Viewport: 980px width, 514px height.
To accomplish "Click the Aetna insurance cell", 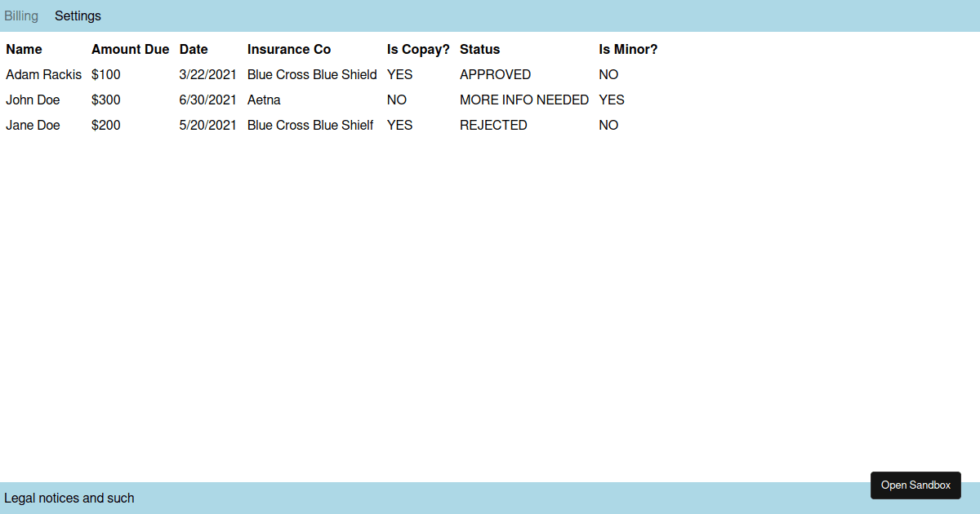I will (264, 100).
